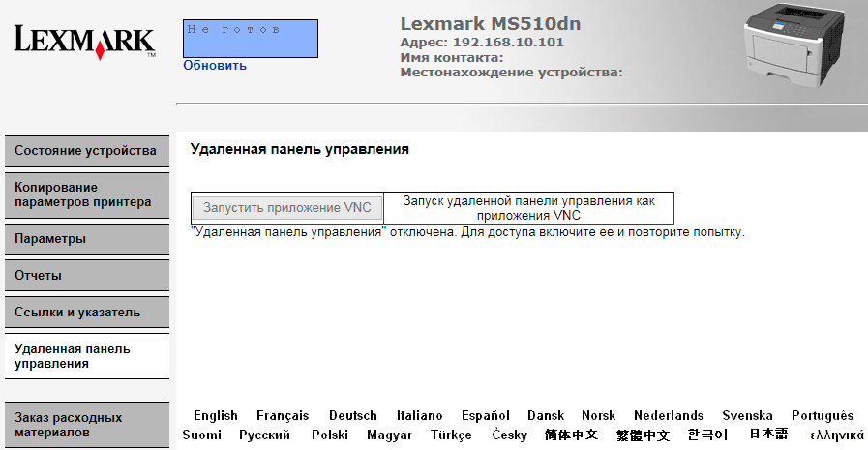Screen dimensions: 868x450
Task: Switch language to Español
Action: pyautogui.click(x=486, y=416)
